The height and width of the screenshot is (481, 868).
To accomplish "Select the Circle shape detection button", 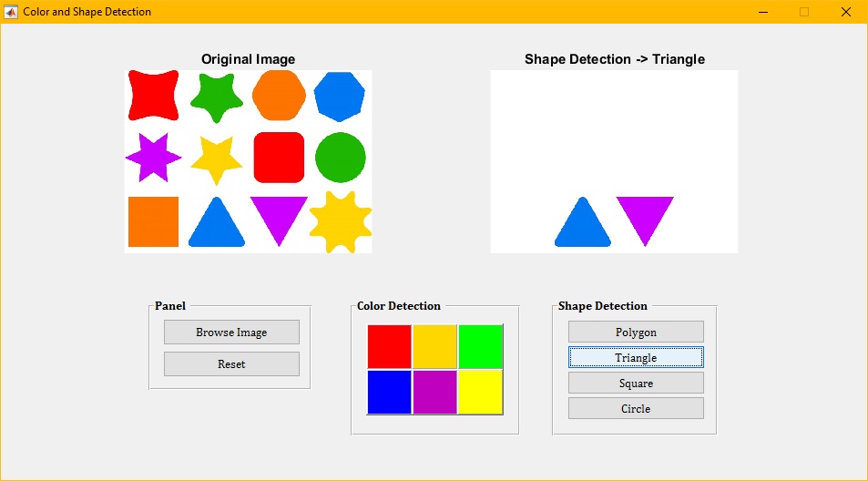I will coord(636,408).
